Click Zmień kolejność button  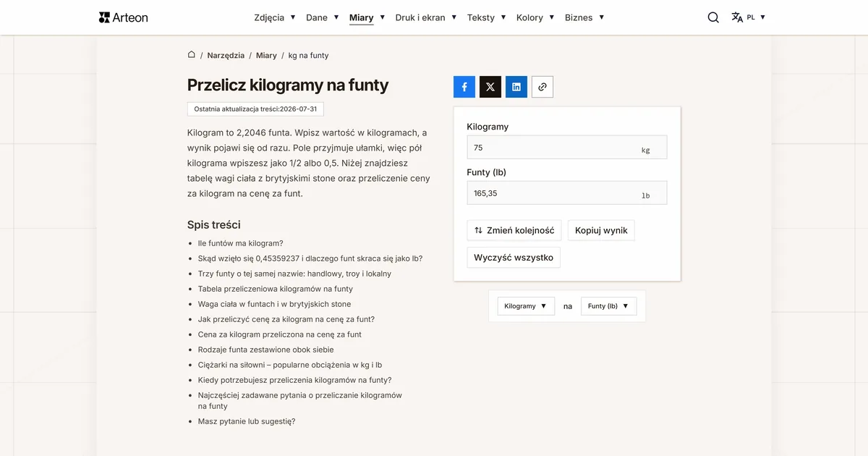coord(514,230)
